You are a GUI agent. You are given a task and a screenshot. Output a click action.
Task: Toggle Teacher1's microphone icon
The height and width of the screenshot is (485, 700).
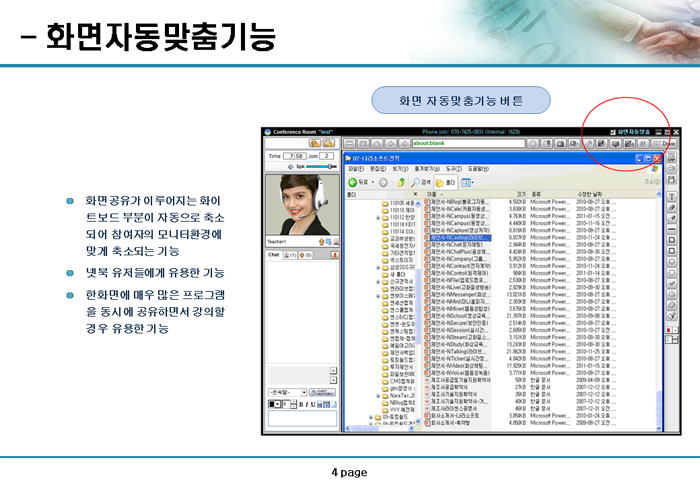click(321, 242)
